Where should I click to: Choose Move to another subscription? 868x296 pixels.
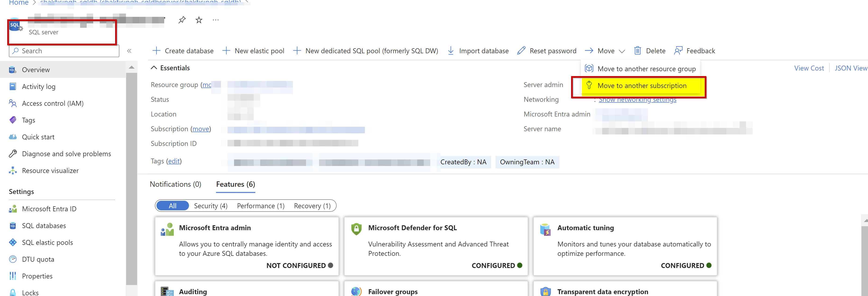coord(641,85)
